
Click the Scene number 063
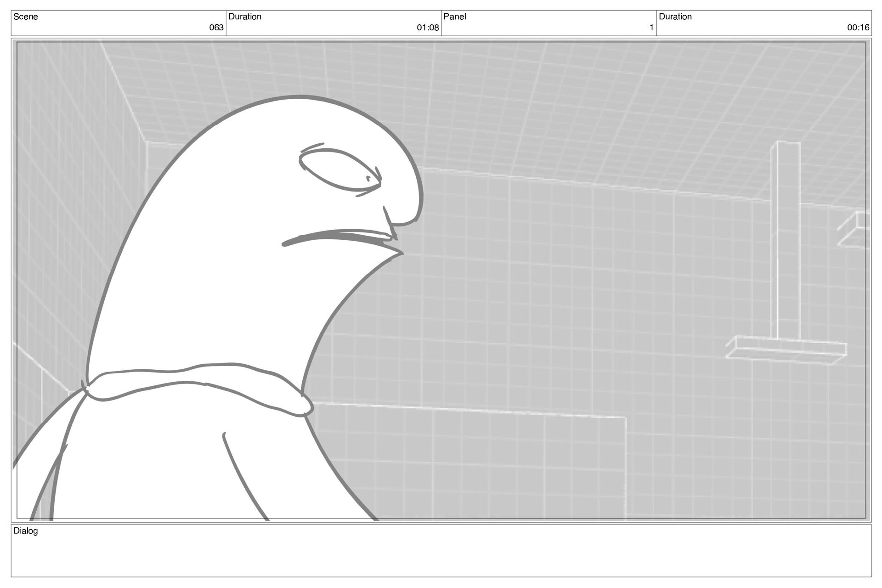[216, 28]
